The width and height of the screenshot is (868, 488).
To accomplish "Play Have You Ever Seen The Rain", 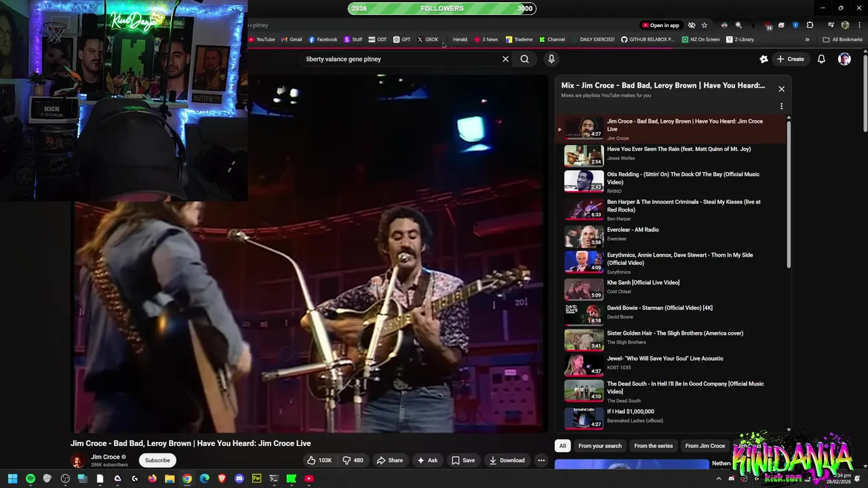I will click(x=670, y=155).
